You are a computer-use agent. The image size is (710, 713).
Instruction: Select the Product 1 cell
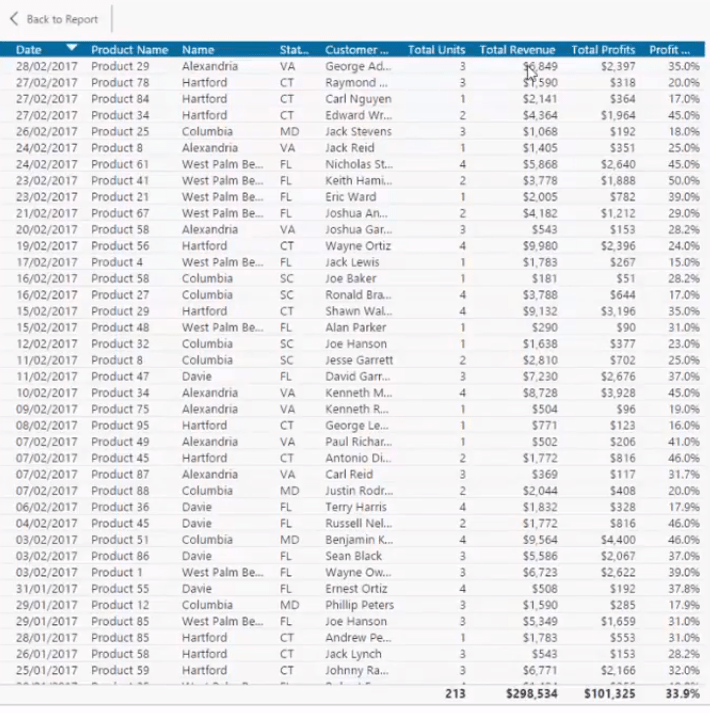(117, 573)
